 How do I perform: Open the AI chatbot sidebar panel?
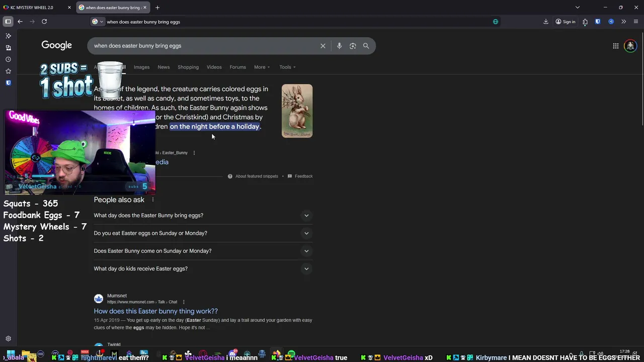pos(8,36)
